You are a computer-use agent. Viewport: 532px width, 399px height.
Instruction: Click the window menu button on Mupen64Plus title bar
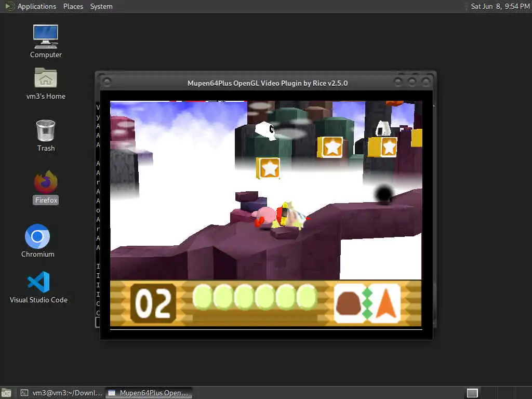[x=107, y=82]
